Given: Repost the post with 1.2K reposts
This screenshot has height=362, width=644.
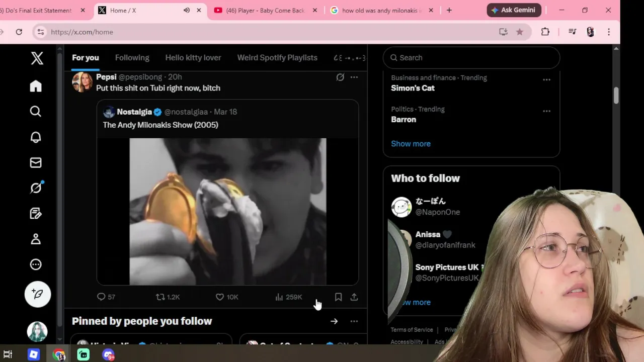Looking at the screenshot, I should 168,297.
